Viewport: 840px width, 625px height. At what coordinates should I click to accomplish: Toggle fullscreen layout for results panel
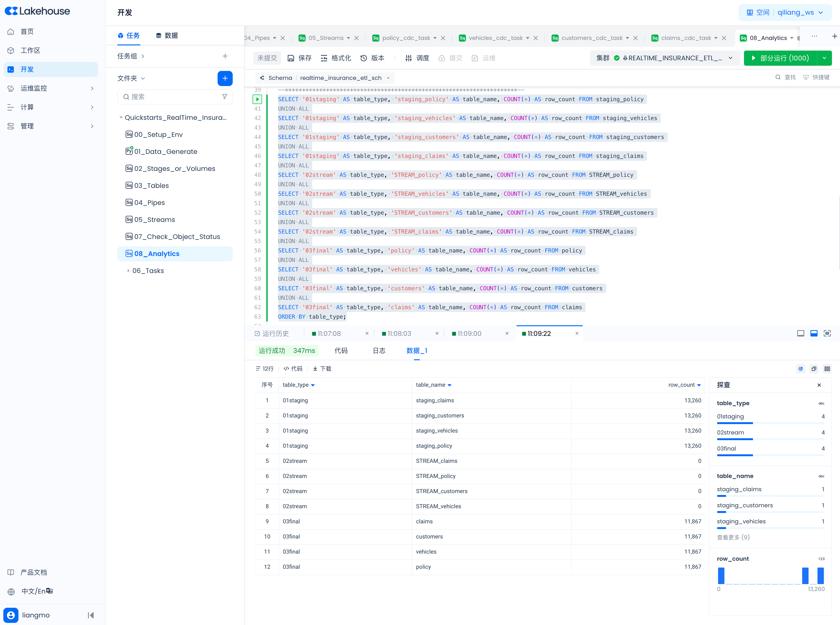(x=827, y=333)
